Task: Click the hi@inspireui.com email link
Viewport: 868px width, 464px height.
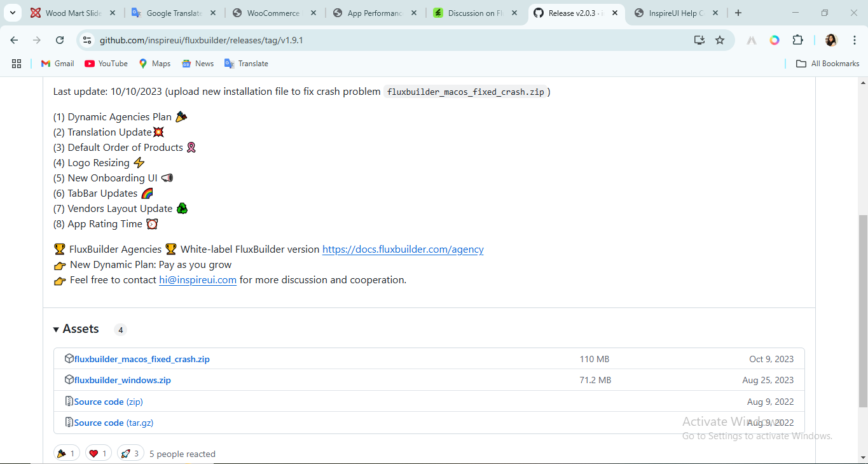Action: [x=198, y=280]
